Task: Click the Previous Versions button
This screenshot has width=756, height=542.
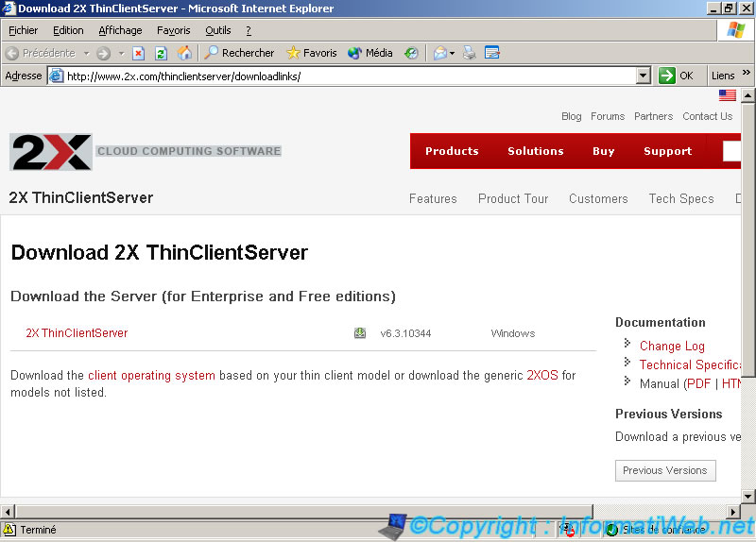Action: point(665,470)
